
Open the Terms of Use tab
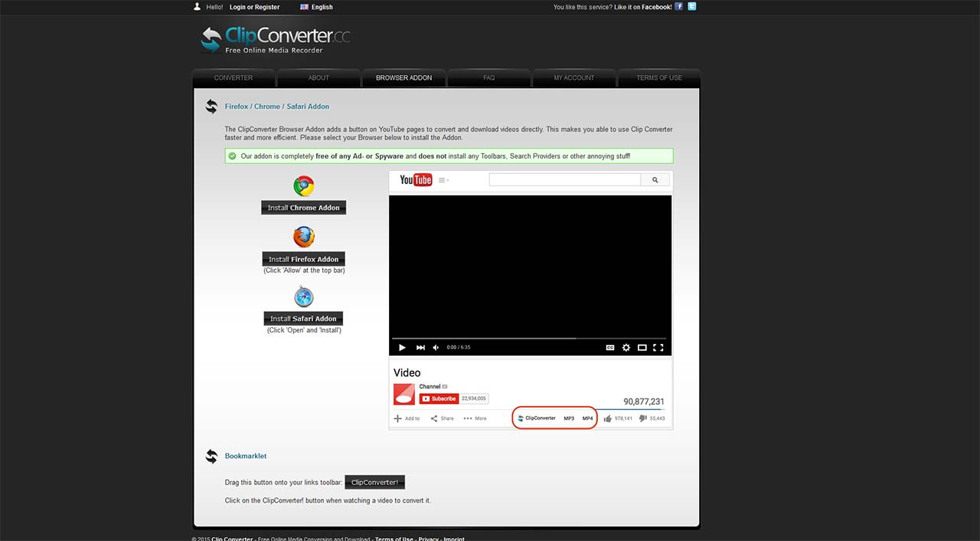659,77
